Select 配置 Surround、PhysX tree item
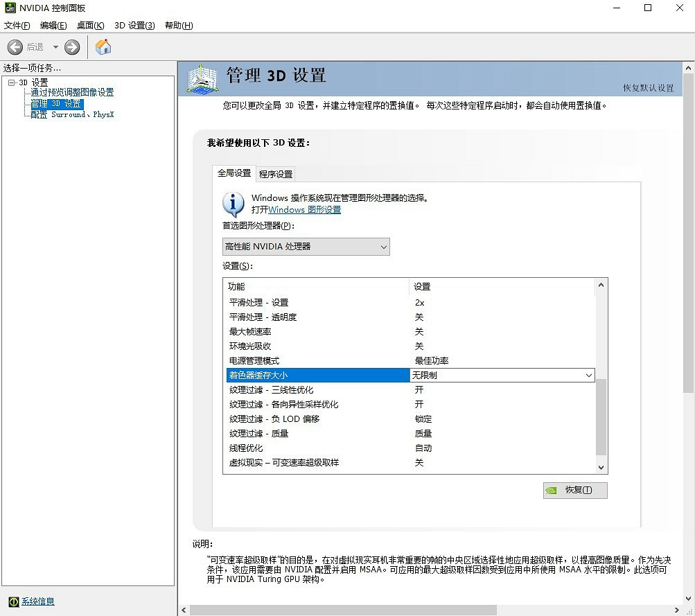This screenshot has height=616, width=695. tap(72, 114)
